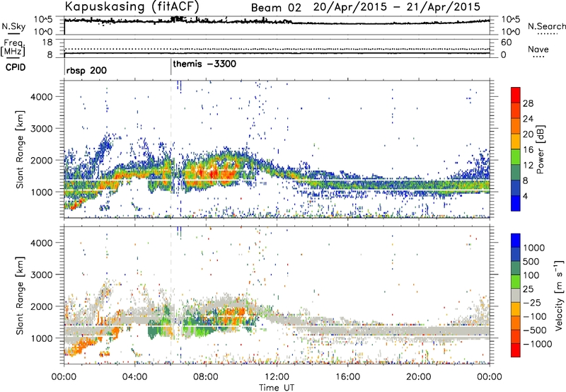Screen dimensions: 566x392
Task: Click the 04:00 time axis label
Action: 135,377
